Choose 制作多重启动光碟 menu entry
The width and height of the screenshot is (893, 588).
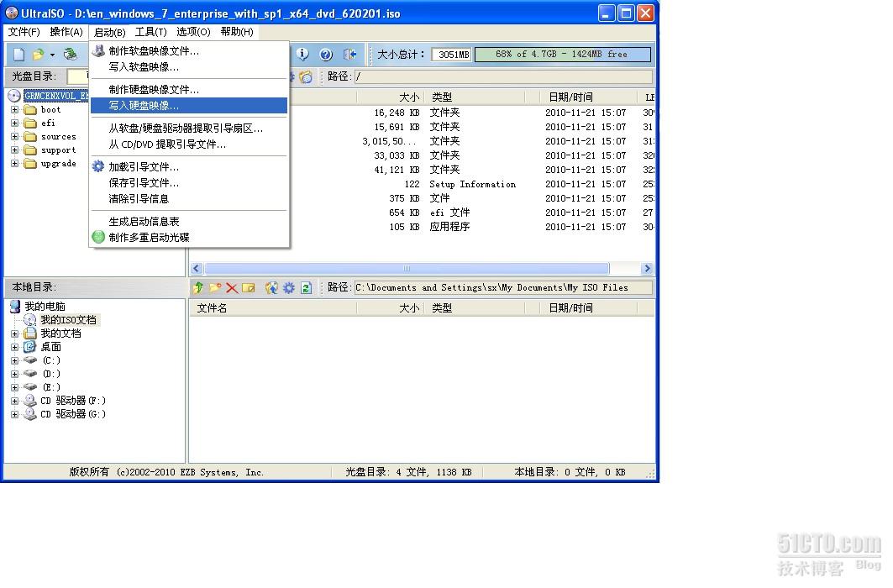point(189,238)
